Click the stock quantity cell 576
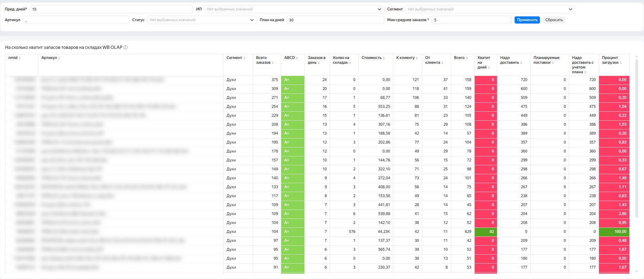This screenshot has width=644, height=279. [x=344, y=232]
